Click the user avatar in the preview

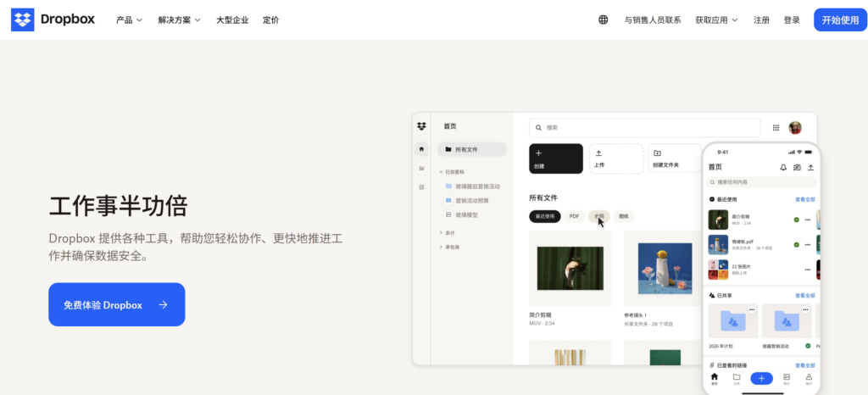(795, 127)
